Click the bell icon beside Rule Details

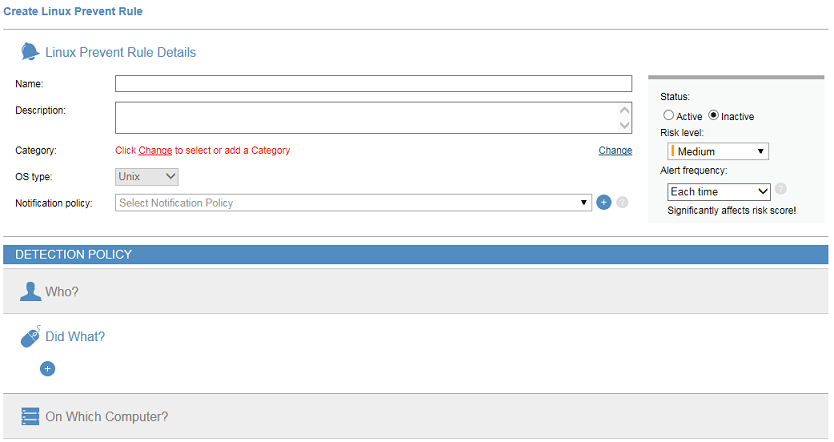[30, 52]
